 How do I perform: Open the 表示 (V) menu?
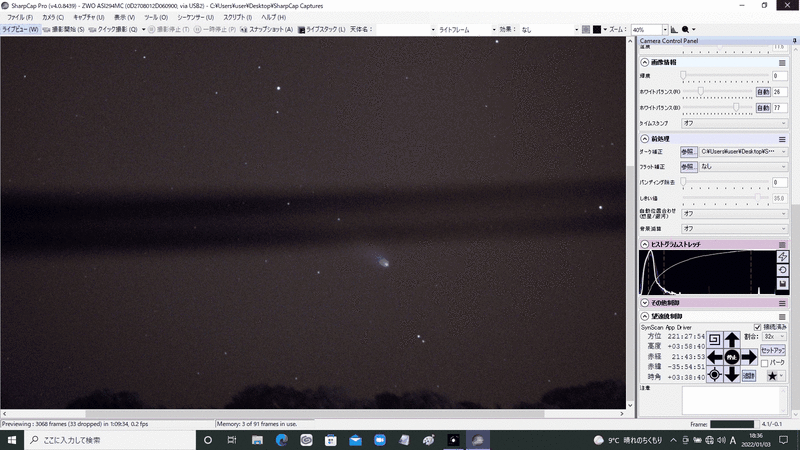tap(124, 17)
